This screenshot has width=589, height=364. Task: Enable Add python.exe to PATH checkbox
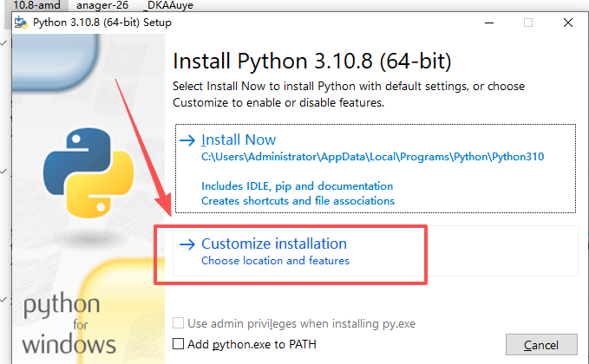click(178, 344)
